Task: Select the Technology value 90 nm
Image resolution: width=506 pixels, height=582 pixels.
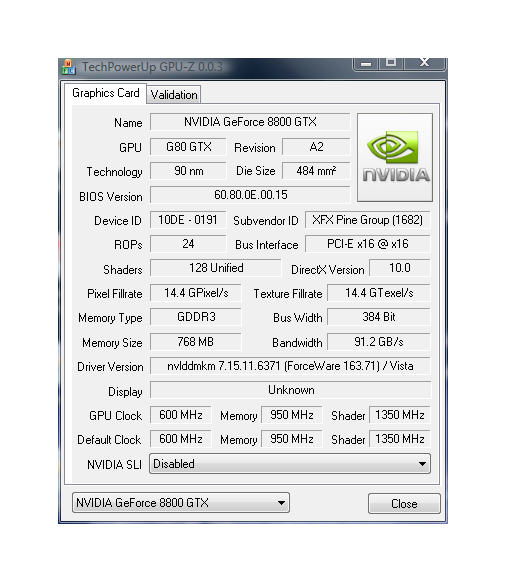Action: pos(188,171)
